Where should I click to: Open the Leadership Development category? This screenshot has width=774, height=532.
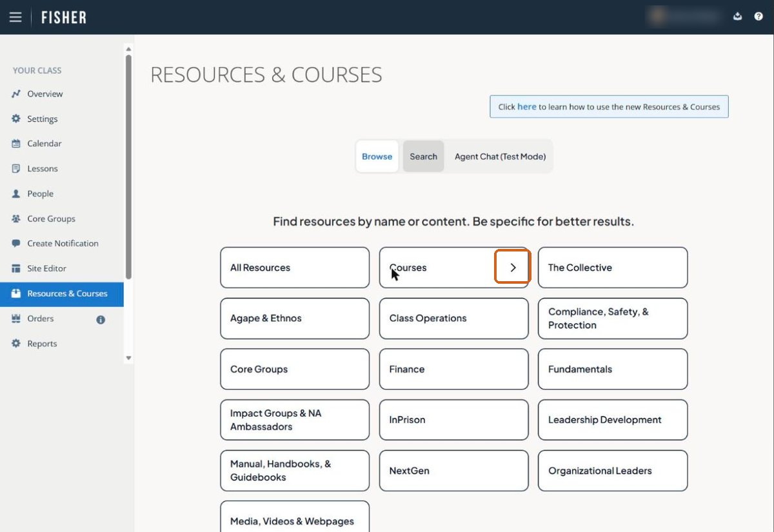pyautogui.click(x=613, y=420)
